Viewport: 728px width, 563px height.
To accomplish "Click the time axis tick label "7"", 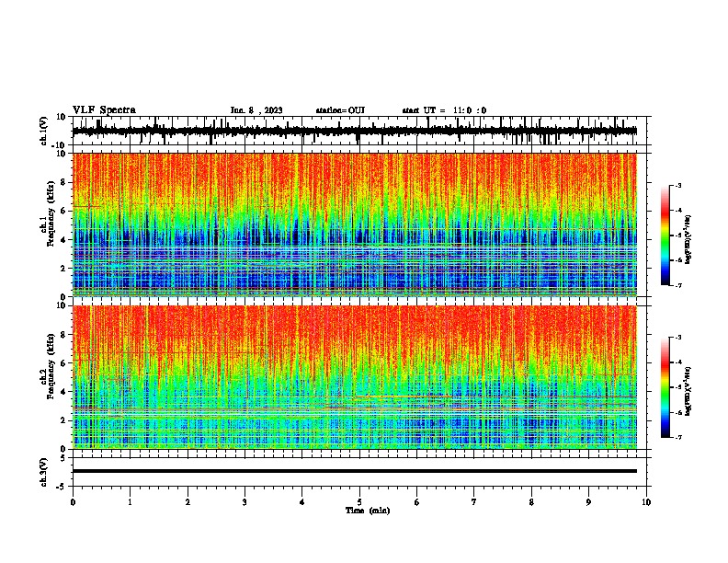I will [x=474, y=502].
